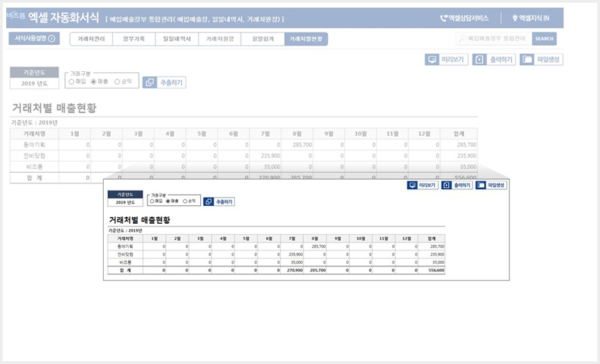
Task: Click the lightbulb icon next to 엑셀지식 IN
Action: tap(515, 18)
